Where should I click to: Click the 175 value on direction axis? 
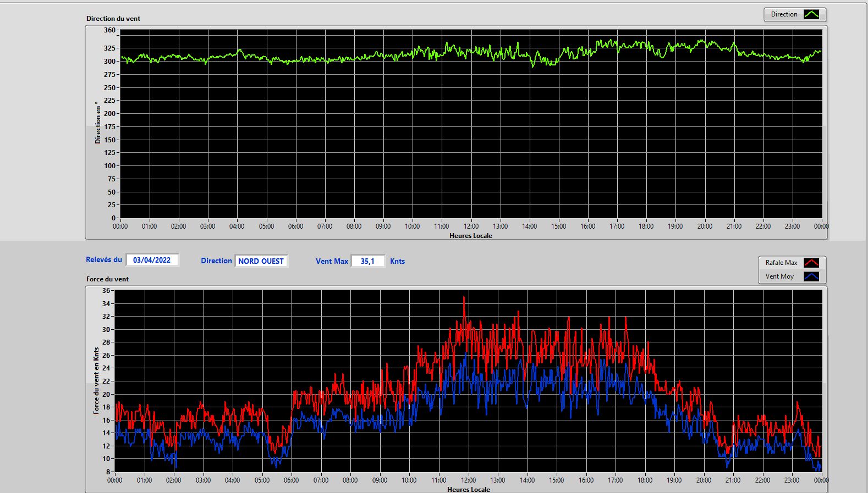(x=109, y=126)
